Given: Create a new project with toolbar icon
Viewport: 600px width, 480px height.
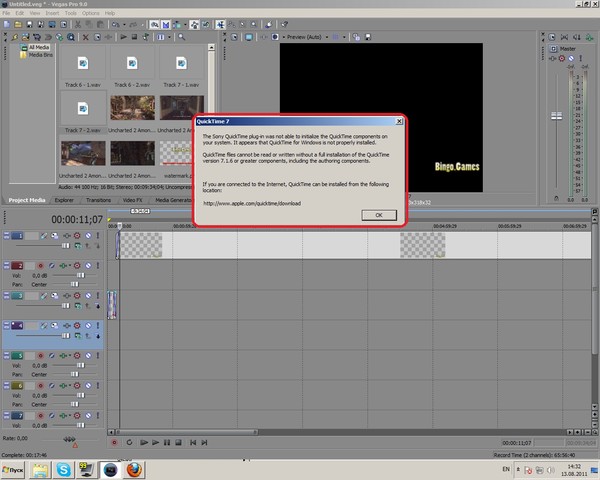Looking at the screenshot, I should [x=7, y=24].
